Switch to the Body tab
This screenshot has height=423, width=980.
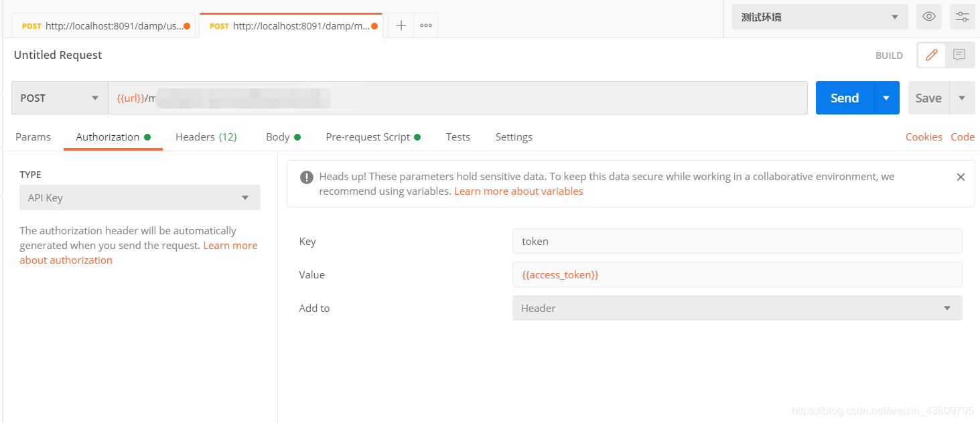tap(283, 137)
